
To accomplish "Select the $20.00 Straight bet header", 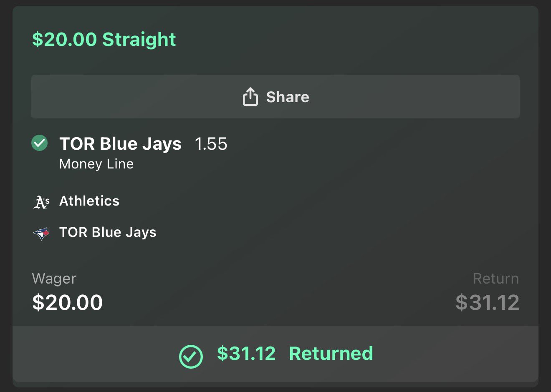I will [x=104, y=40].
